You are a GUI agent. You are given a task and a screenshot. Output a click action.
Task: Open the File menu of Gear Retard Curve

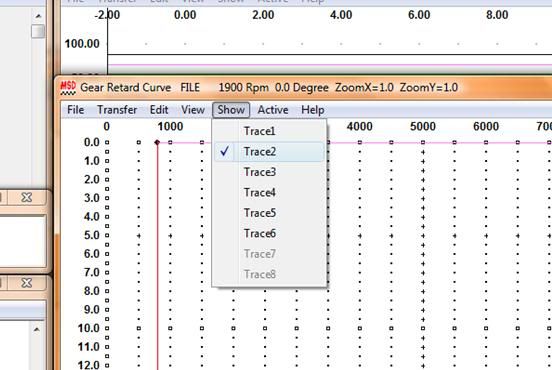tap(75, 110)
